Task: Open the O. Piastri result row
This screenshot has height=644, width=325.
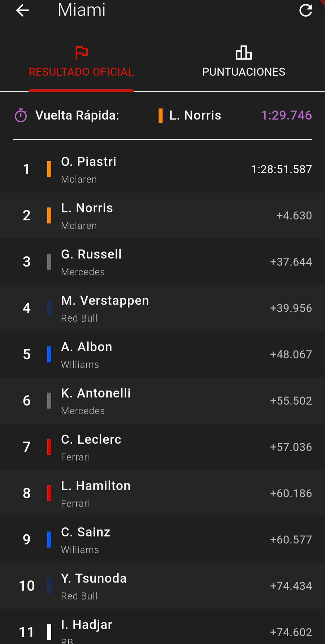Action: [x=162, y=169]
